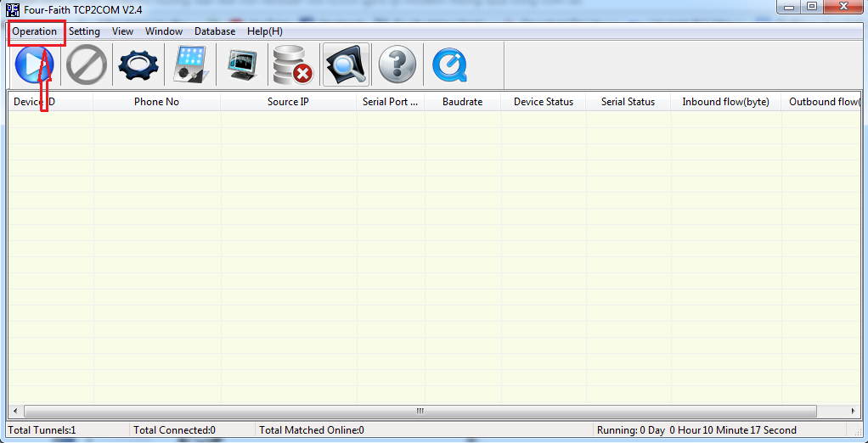
Task: Open the Window menu
Action: pyautogui.click(x=164, y=31)
